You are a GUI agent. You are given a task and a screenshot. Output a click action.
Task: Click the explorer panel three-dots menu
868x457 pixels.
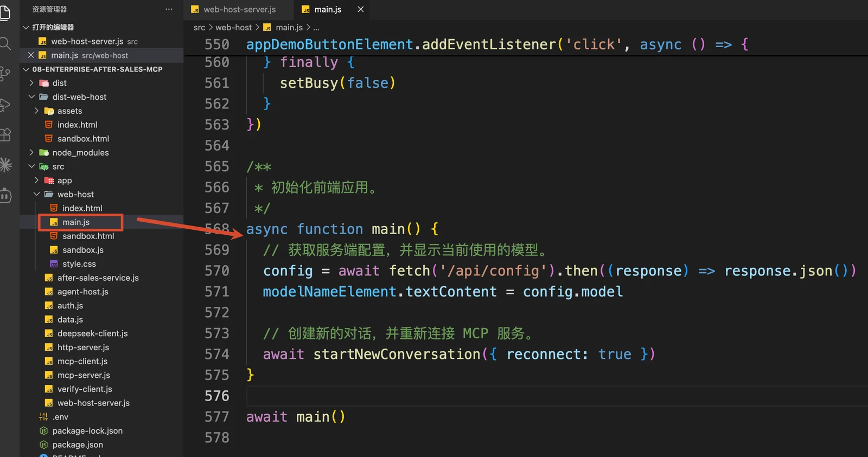(169, 9)
